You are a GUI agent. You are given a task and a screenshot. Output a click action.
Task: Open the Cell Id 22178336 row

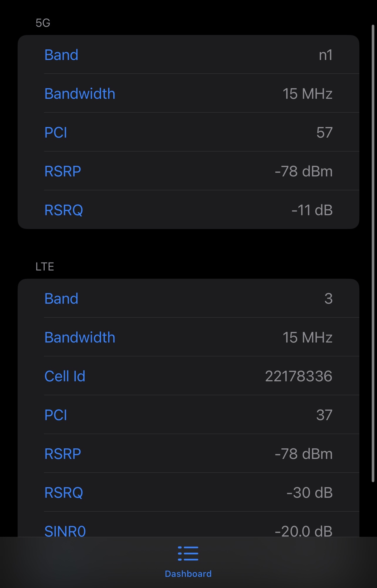point(188,376)
